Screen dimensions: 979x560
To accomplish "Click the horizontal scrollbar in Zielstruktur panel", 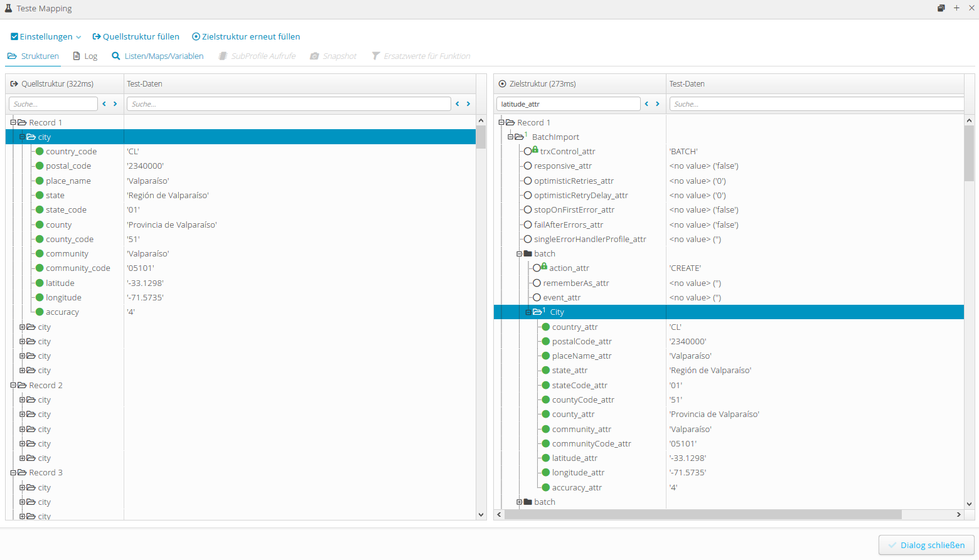I will click(703, 515).
